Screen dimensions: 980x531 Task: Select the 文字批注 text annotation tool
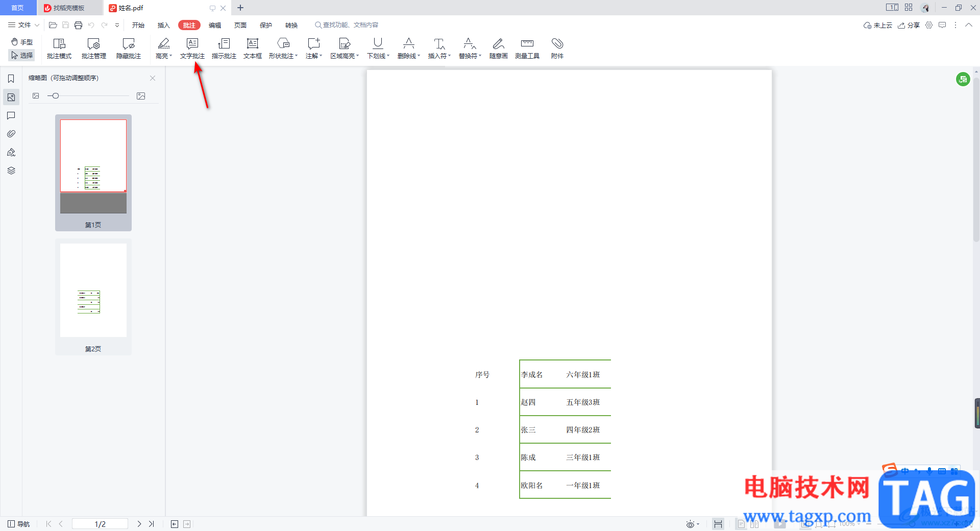(x=192, y=49)
